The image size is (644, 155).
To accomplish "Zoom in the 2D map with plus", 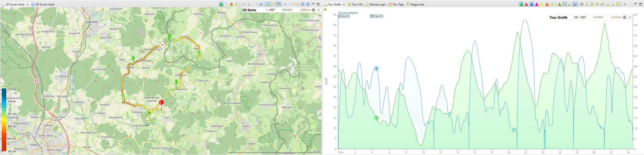I will point(285,4).
